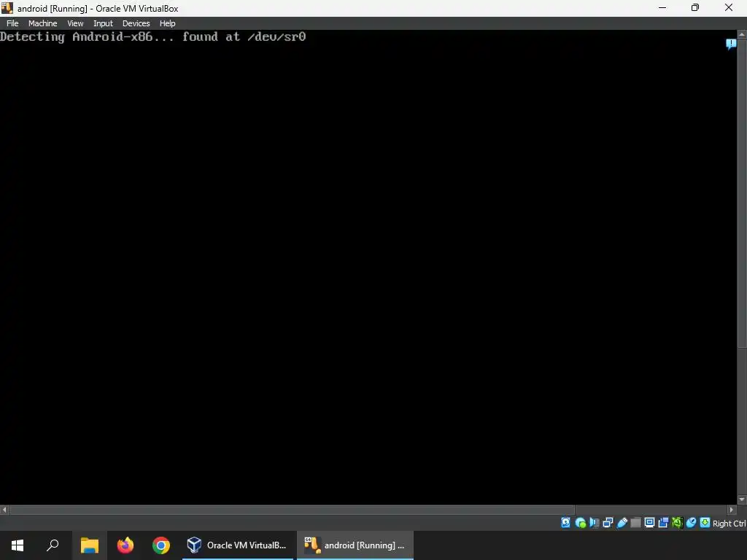Click the audio status indicator

click(594, 523)
